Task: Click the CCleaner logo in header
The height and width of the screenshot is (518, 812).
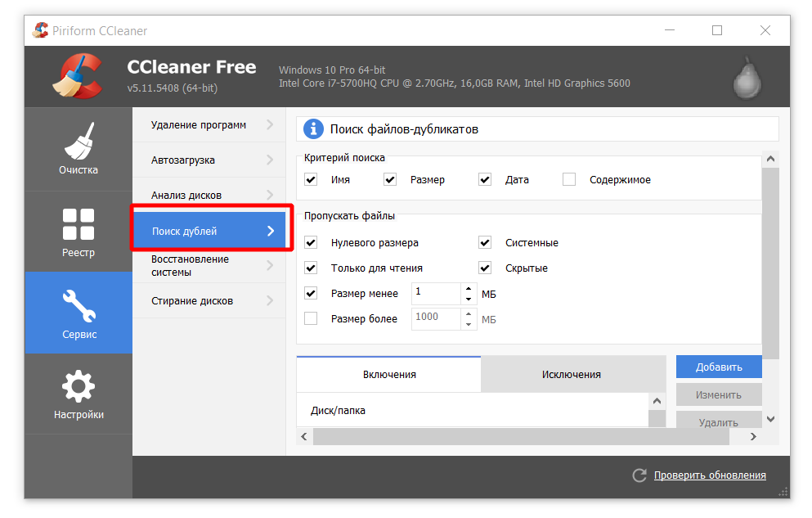Action: [76, 76]
